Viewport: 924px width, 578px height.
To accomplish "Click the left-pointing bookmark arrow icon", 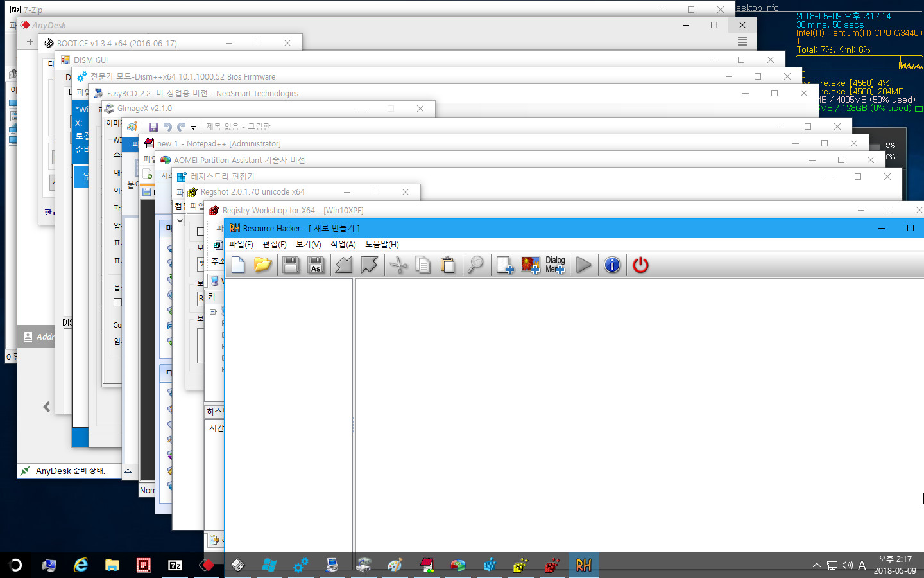I will (x=344, y=265).
